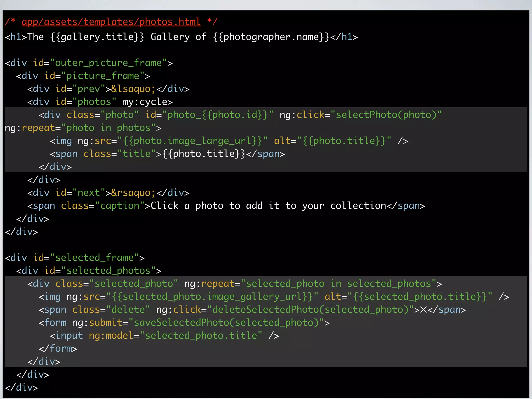Click the "photo in photos" repeat expression
Screen dimensions: 532x399
tap(109, 128)
